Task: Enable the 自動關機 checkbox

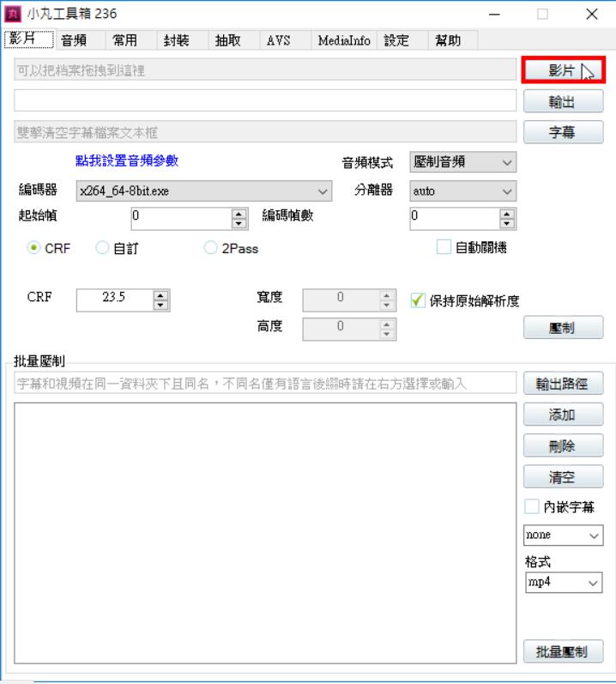Action: coord(444,247)
